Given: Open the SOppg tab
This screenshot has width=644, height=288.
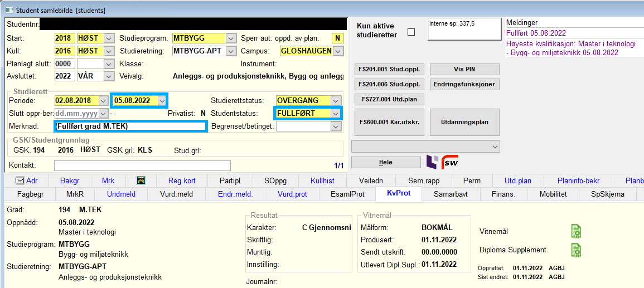Looking at the screenshot, I should click(275, 180).
